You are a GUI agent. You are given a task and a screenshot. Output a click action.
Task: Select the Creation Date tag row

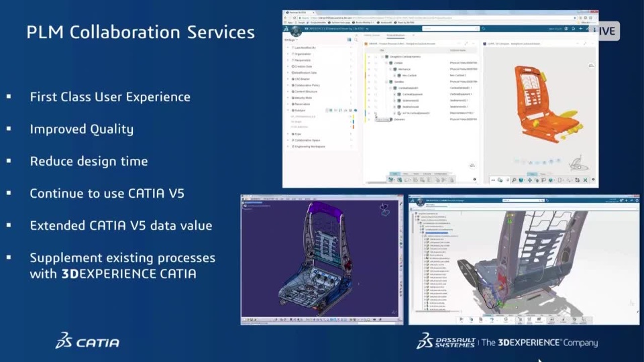click(x=319, y=66)
